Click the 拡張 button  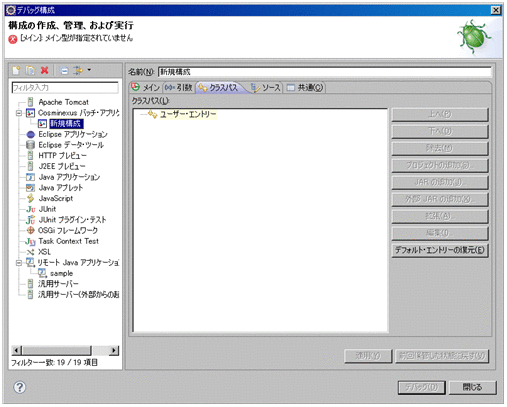point(440,216)
